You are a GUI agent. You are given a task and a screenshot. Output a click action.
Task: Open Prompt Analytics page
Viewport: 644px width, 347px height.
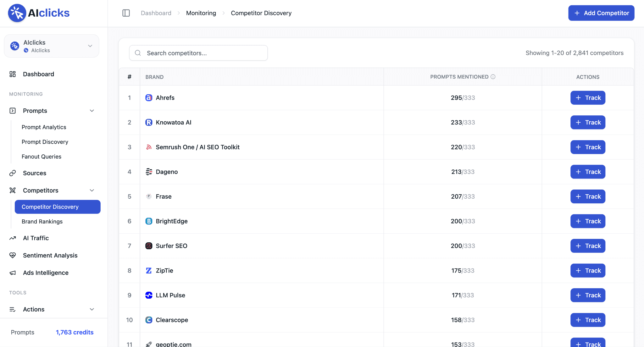click(44, 127)
